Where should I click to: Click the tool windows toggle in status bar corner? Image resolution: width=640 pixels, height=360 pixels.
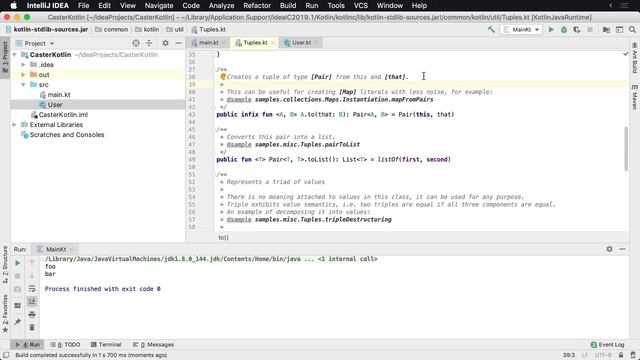pos(6,355)
